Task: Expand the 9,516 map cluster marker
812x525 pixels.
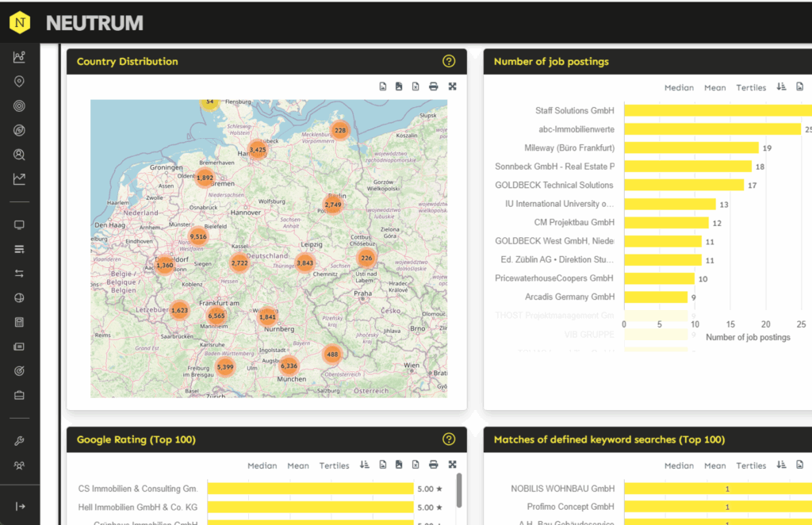Action: tap(198, 236)
